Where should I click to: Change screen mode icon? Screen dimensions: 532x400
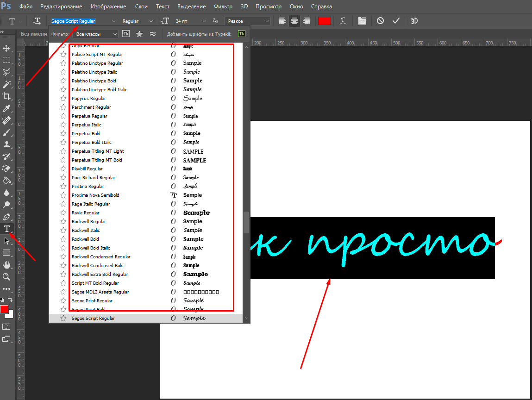6,338
